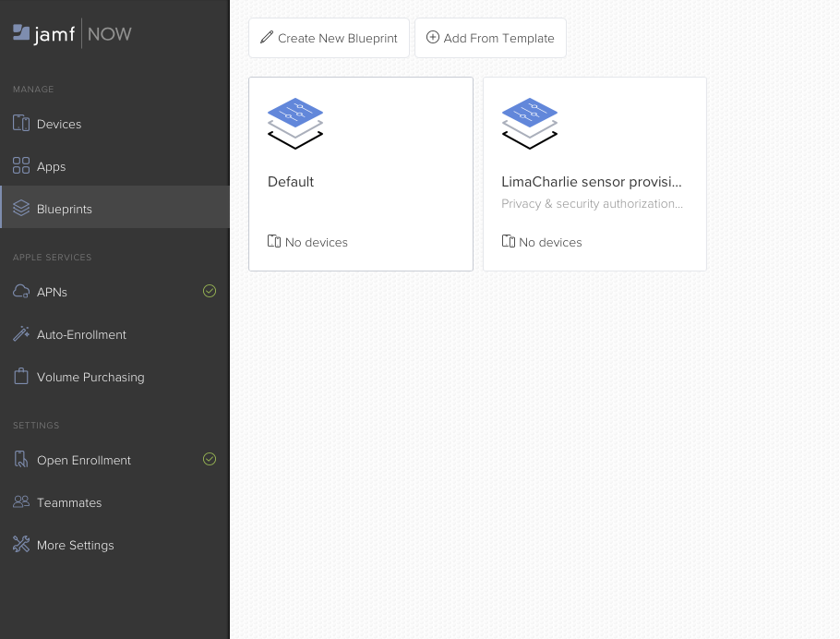Go to Open Enrollment settings
The width and height of the screenshot is (840, 639).
coord(84,460)
